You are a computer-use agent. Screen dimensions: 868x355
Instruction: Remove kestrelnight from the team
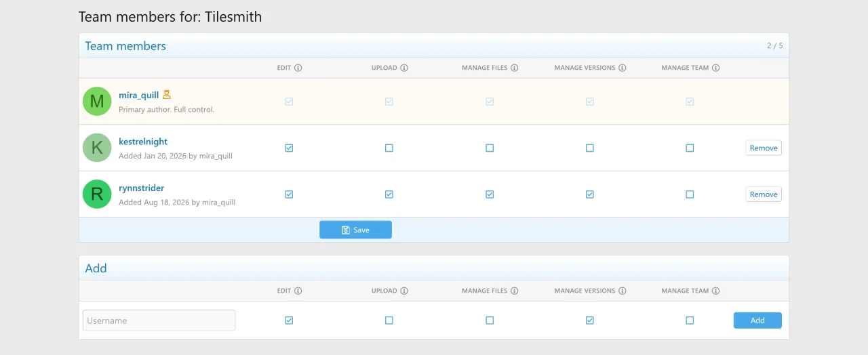tap(764, 148)
